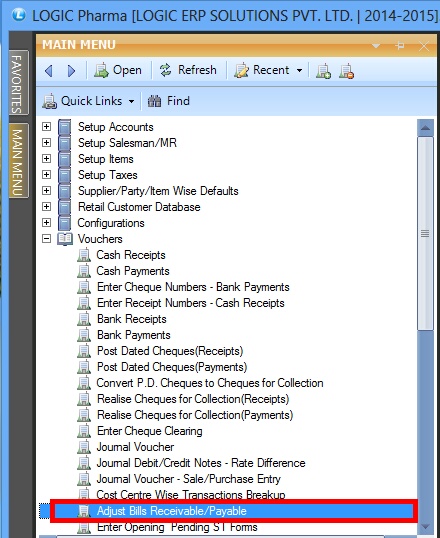Switch to the FAVORITES side tab
Screen dimensions: 440x538
pyautogui.click(x=18, y=83)
